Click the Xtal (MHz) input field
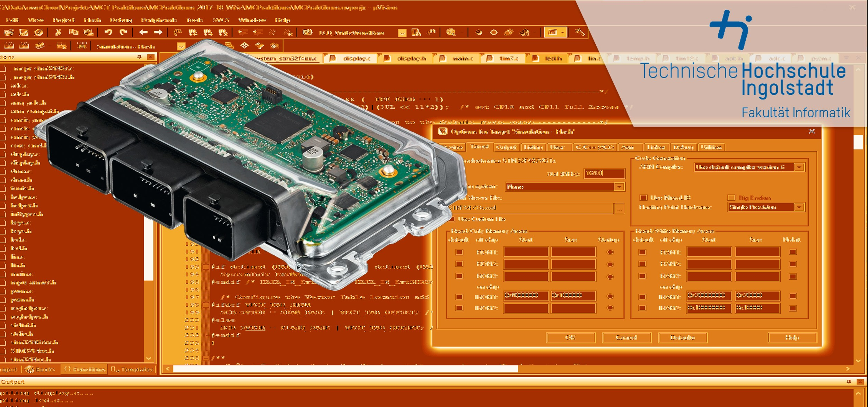 click(x=604, y=173)
